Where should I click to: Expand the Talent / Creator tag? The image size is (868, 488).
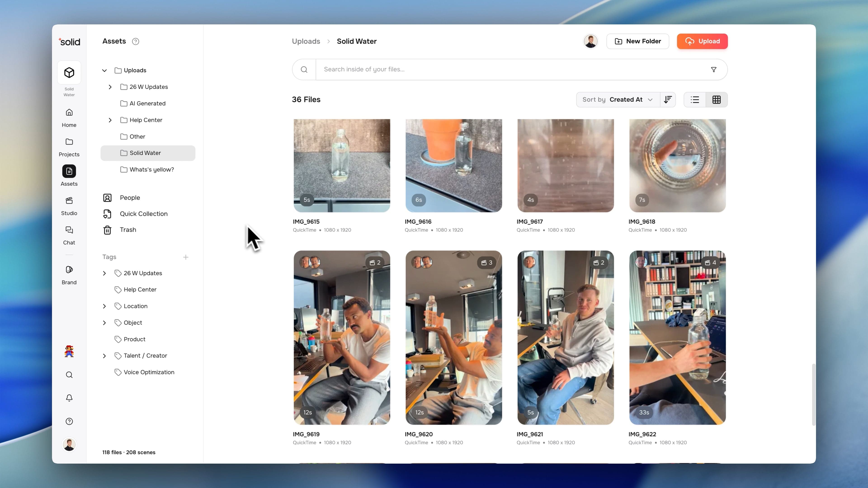[104, 356]
